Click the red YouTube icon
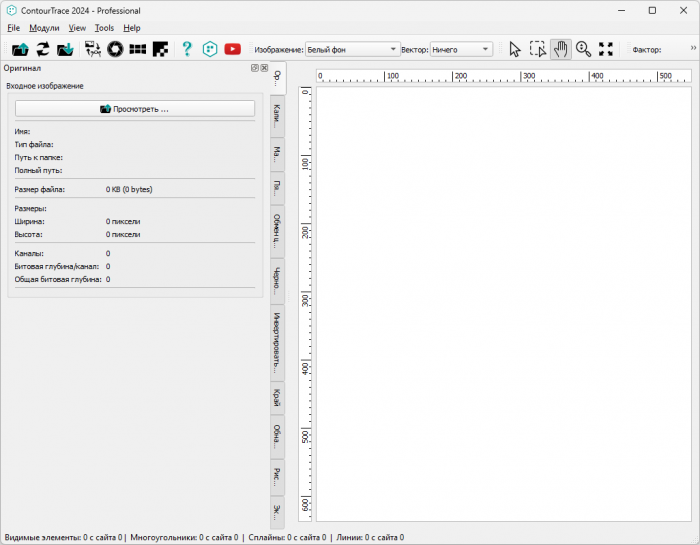 [x=232, y=49]
